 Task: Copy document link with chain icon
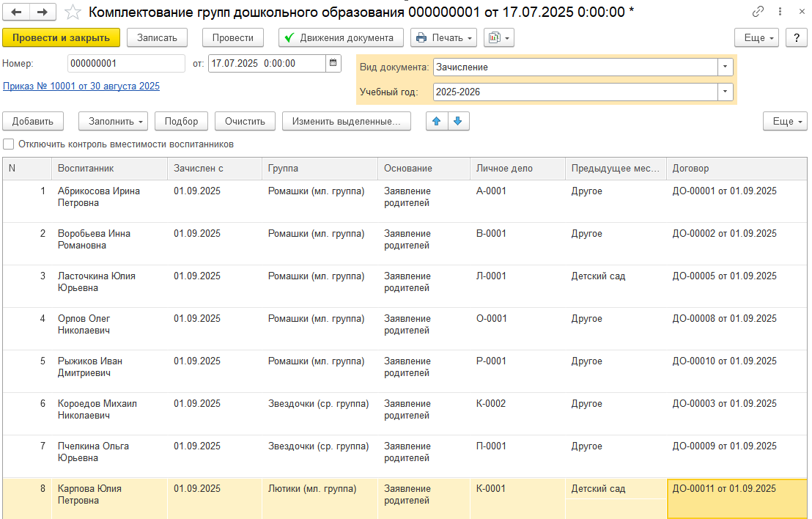[x=758, y=12]
